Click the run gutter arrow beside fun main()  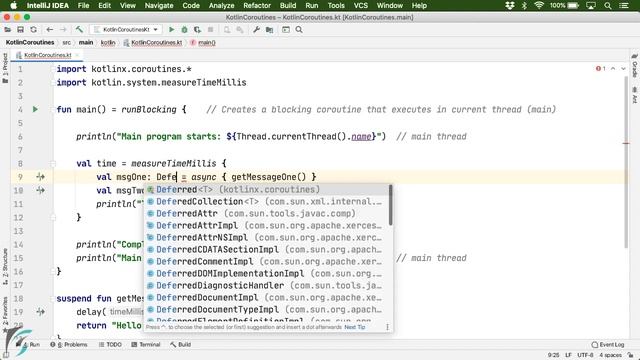(x=35, y=109)
